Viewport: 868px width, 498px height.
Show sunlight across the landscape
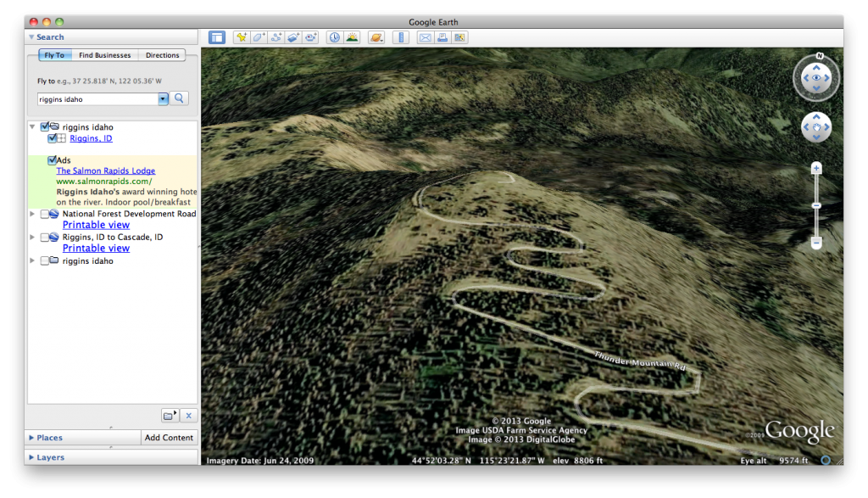tap(352, 37)
